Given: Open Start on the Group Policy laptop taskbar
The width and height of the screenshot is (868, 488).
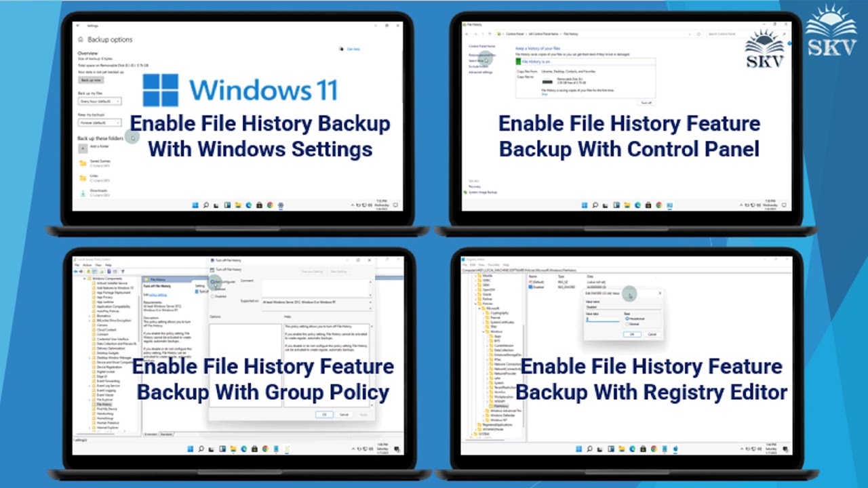Looking at the screenshot, I should coord(191,449).
